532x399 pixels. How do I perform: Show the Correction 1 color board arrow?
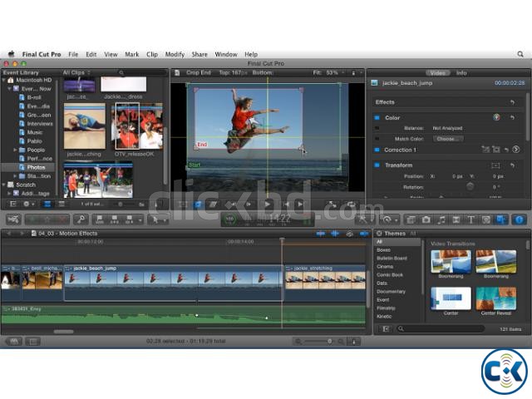tap(515, 150)
